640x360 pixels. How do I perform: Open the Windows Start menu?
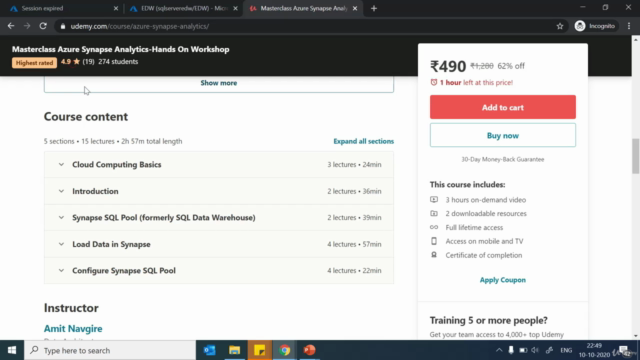[12, 350]
